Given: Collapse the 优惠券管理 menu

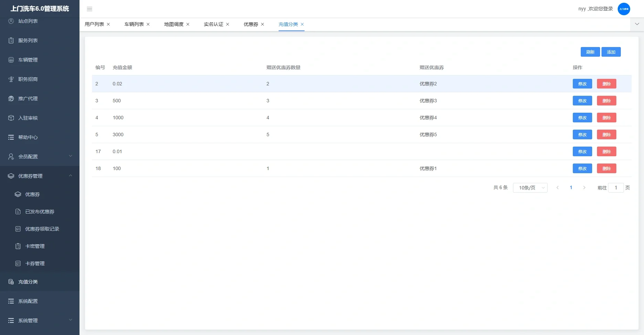Looking at the screenshot, I should point(40,176).
